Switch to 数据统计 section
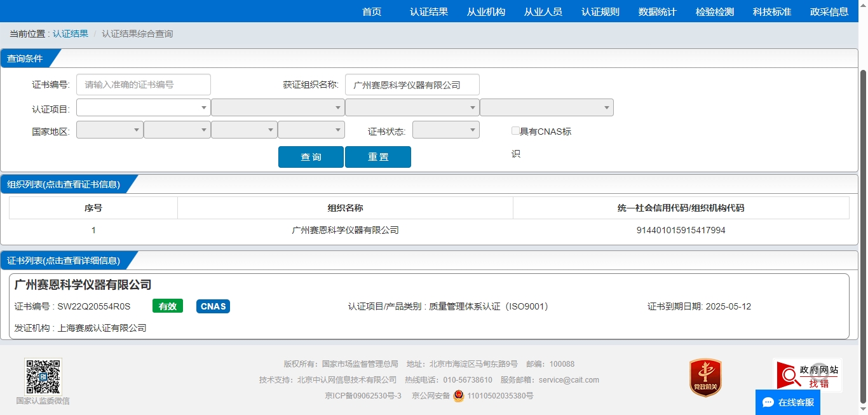The image size is (868, 415). (658, 11)
